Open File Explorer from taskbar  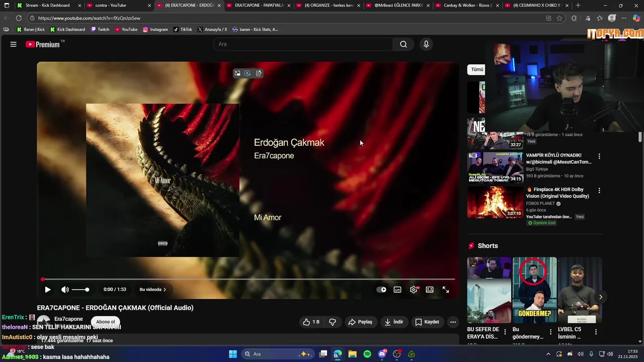click(x=352, y=354)
